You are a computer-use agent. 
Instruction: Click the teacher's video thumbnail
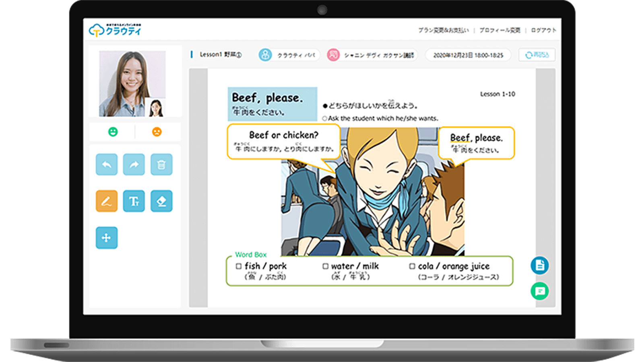tap(132, 83)
